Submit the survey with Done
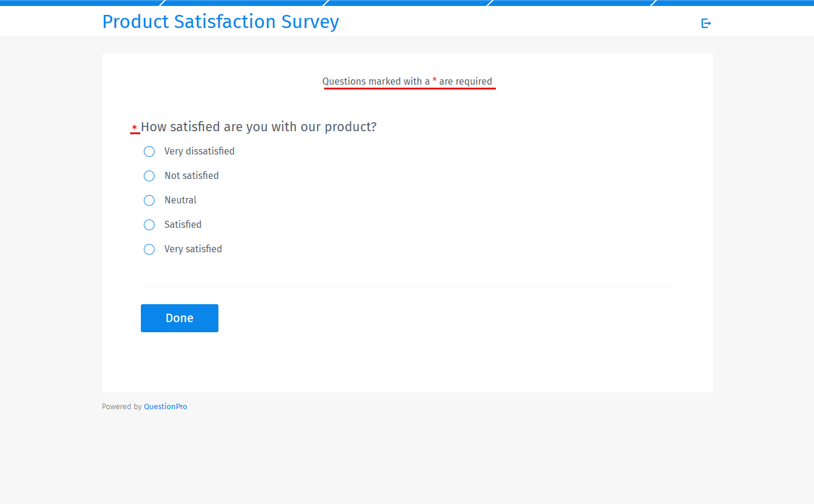 179,318
